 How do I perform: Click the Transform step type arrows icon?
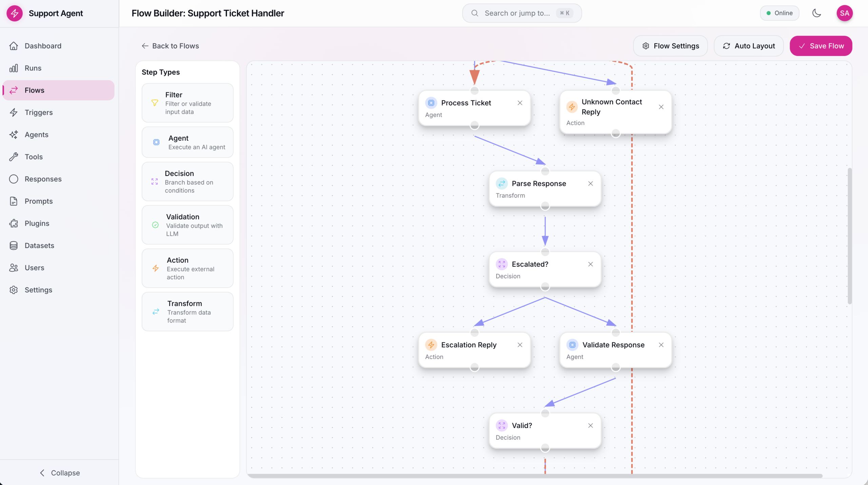[156, 312]
